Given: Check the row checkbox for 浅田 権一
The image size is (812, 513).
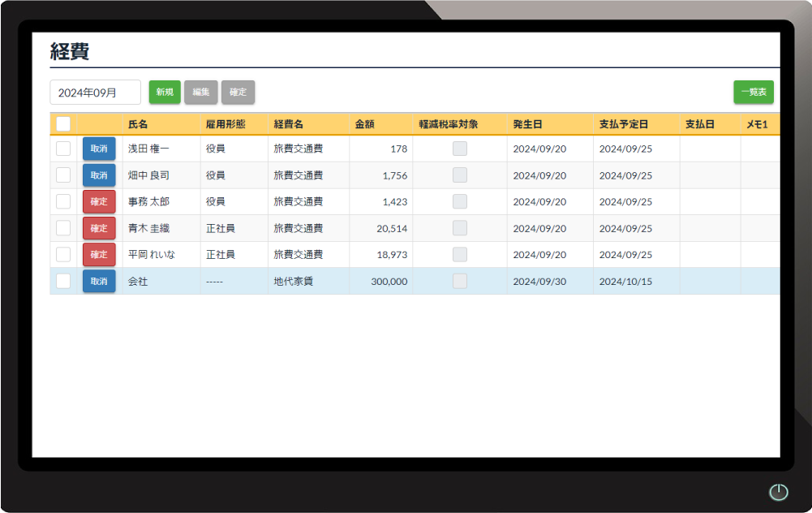Looking at the screenshot, I should click(63, 149).
